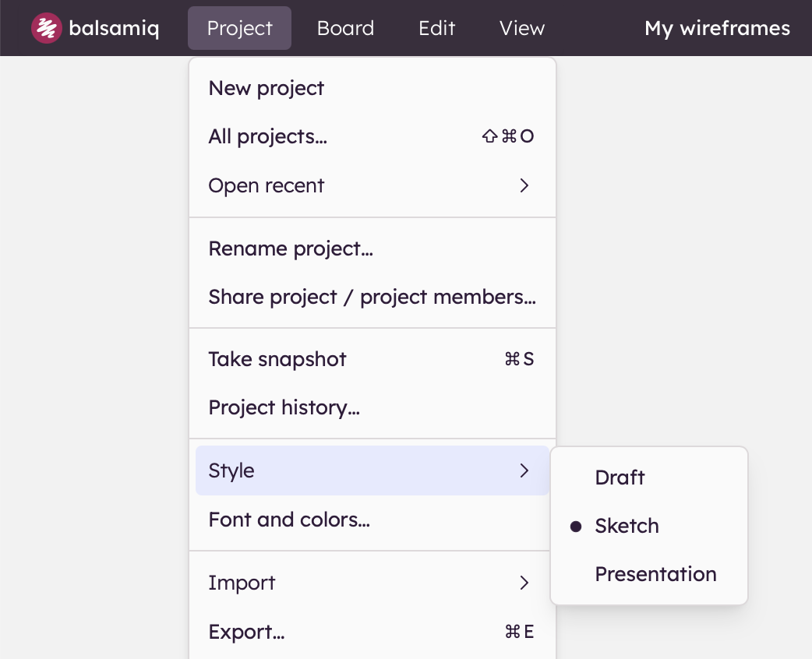Select the Sketch style option
The image size is (812, 659).
[649, 526]
